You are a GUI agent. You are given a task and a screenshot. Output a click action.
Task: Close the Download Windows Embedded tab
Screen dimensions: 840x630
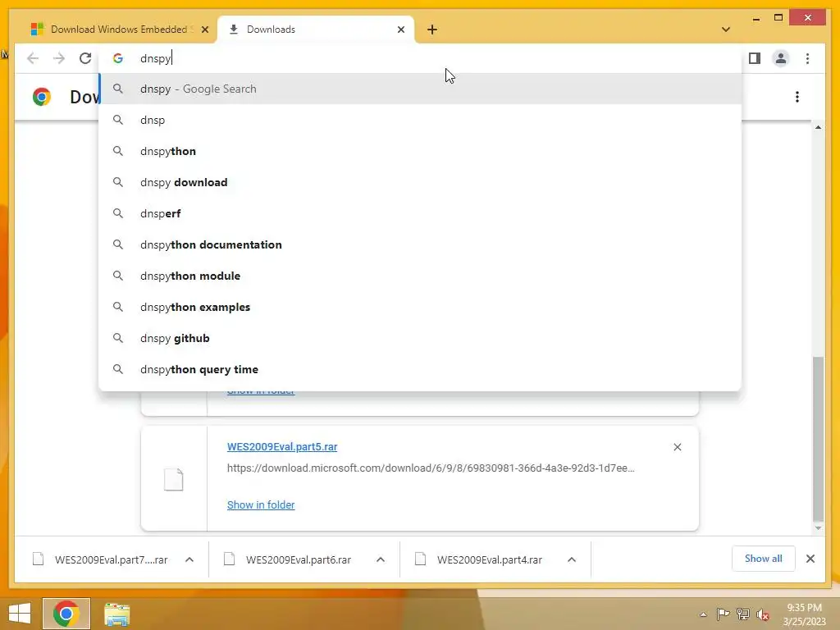click(204, 30)
